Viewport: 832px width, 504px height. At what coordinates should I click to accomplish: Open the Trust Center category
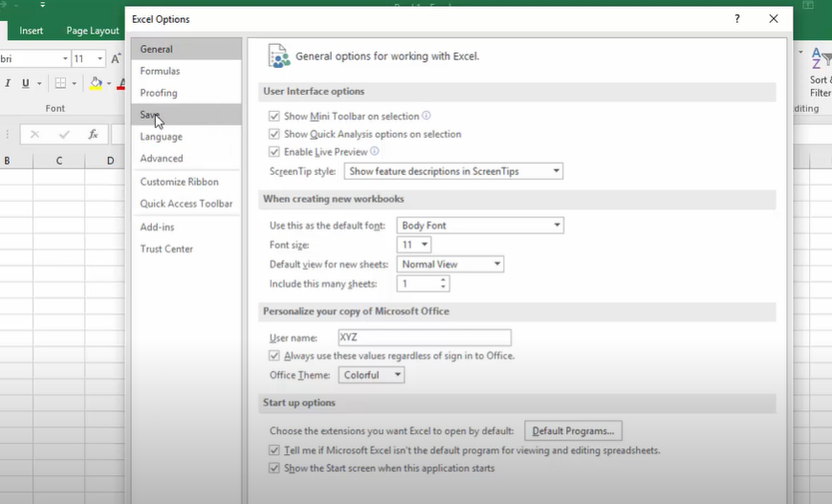[186, 249]
